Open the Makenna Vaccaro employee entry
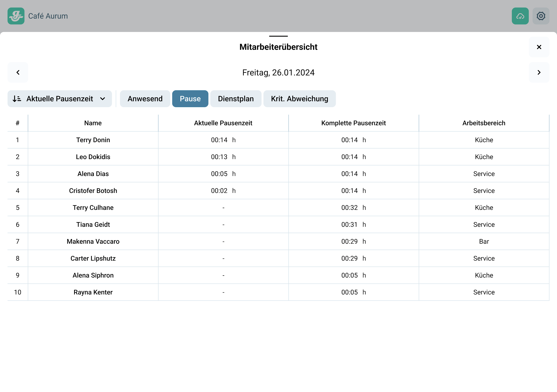 pyautogui.click(x=93, y=241)
